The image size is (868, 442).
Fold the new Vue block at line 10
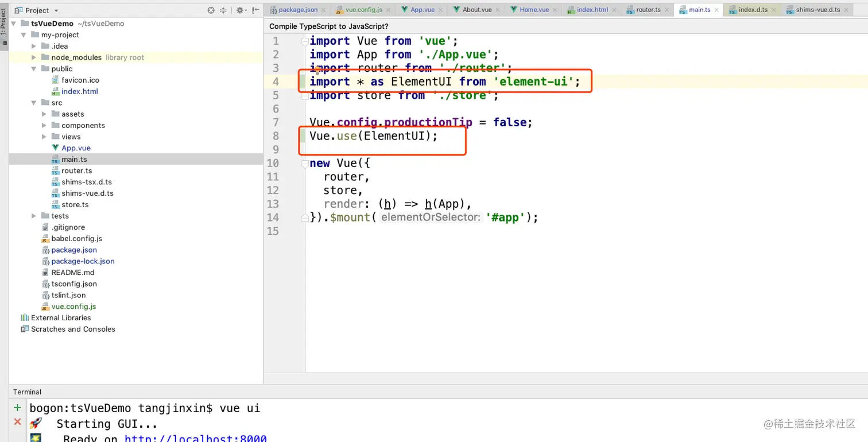point(305,164)
